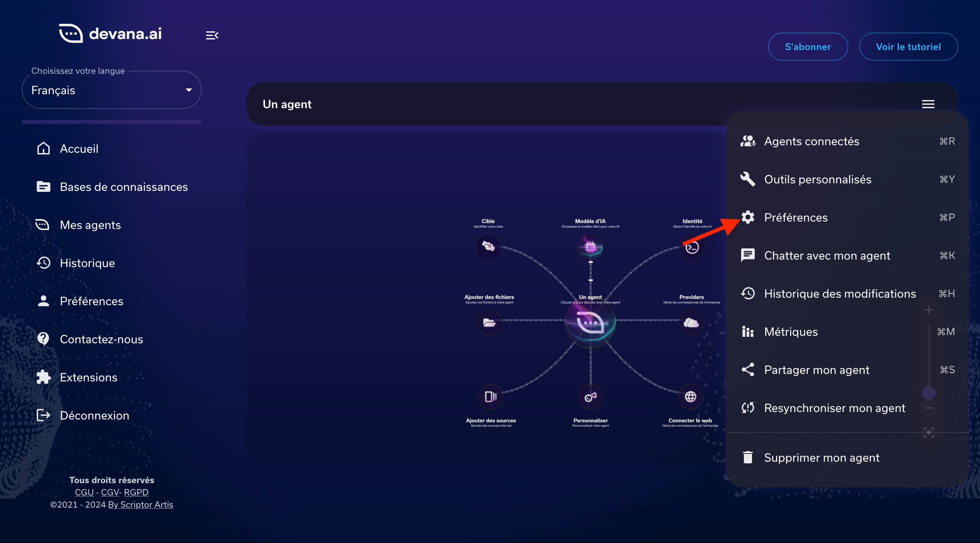This screenshot has height=543, width=980.
Task: Click the central Un agent chat node
Action: (x=590, y=323)
